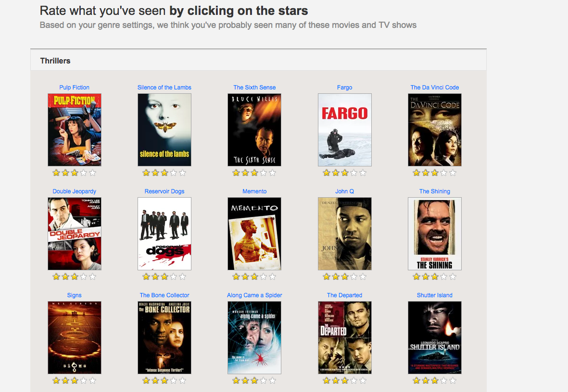Open the Pulp Fiction title link

coord(74,88)
